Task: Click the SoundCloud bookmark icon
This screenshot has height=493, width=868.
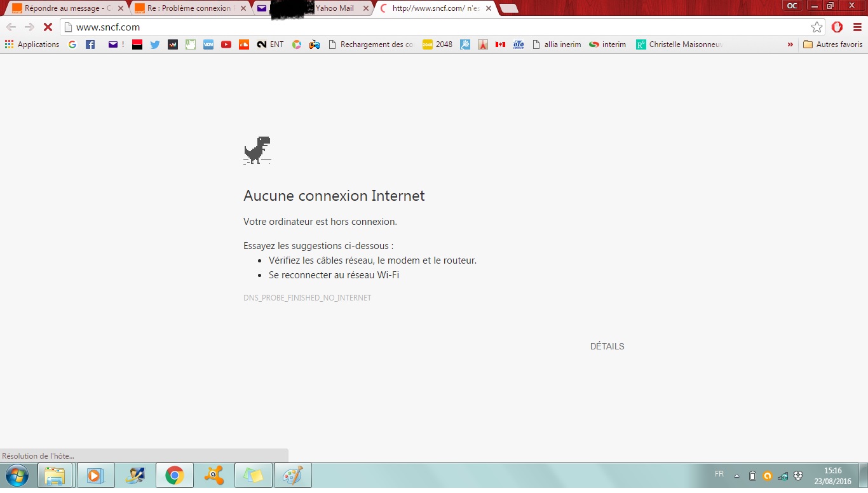Action: (244, 44)
